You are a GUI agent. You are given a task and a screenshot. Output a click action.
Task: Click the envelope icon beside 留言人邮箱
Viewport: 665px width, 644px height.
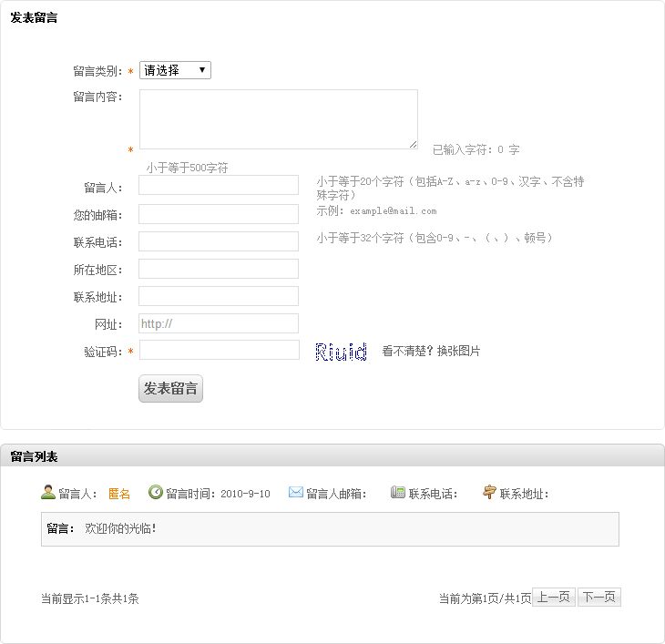pyautogui.click(x=296, y=493)
